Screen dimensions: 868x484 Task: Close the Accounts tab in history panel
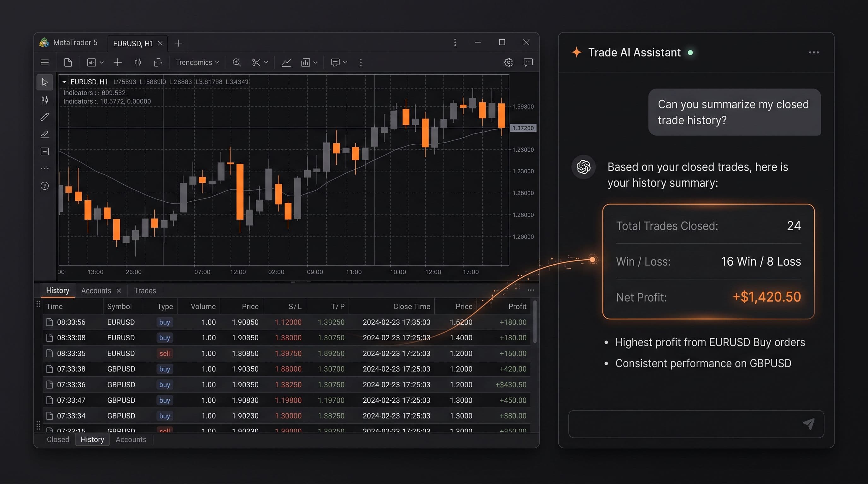point(119,291)
